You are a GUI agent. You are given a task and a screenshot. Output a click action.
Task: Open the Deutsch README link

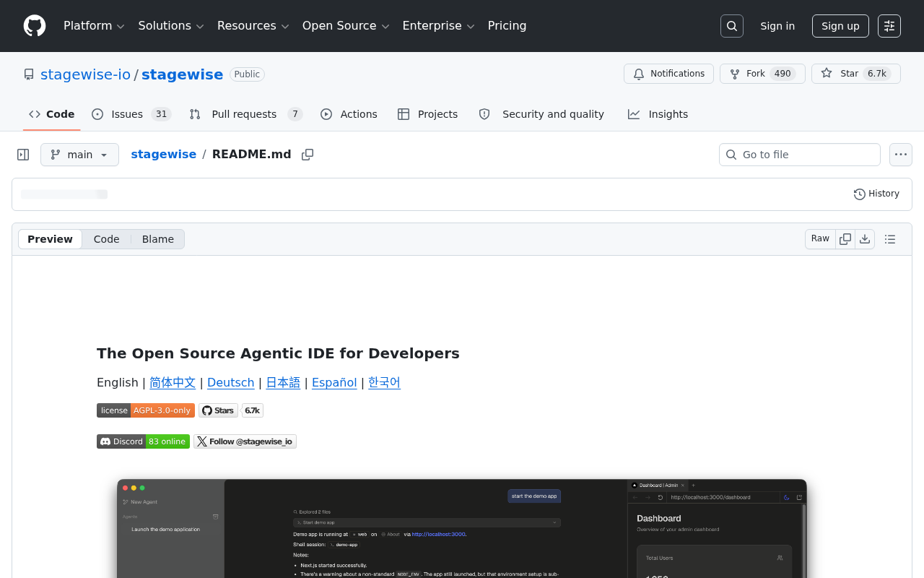click(x=231, y=383)
